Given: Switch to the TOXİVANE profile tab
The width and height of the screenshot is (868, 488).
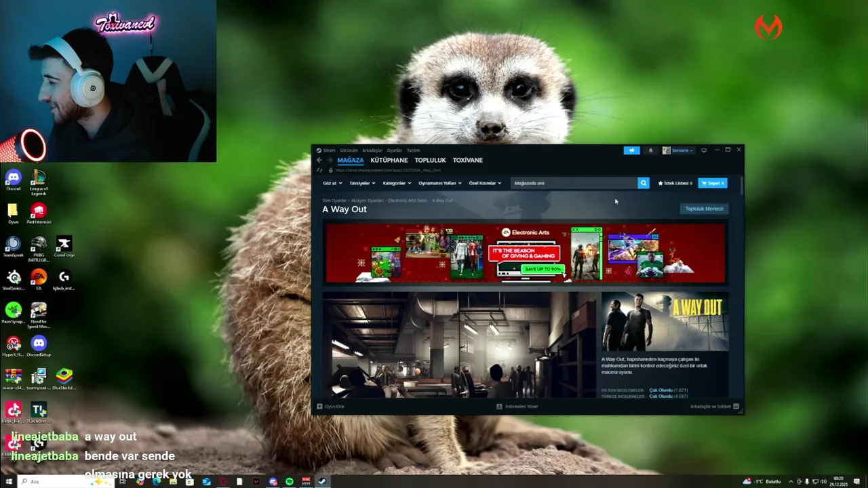Looking at the screenshot, I should [468, 160].
